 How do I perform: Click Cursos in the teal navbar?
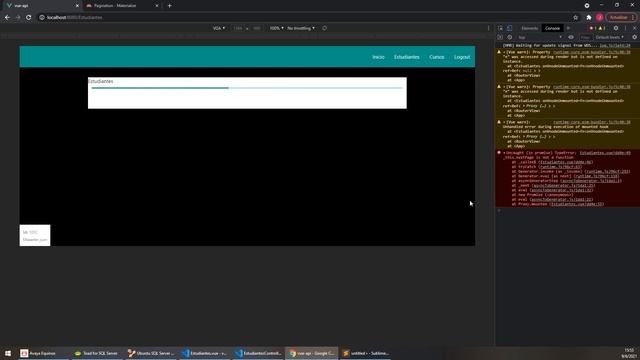coord(436,57)
